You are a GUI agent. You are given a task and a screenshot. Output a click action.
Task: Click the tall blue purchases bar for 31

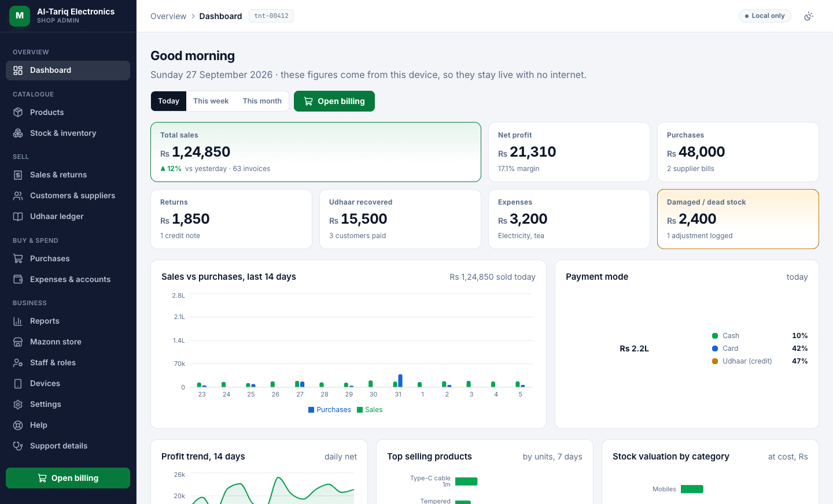tap(400, 381)
